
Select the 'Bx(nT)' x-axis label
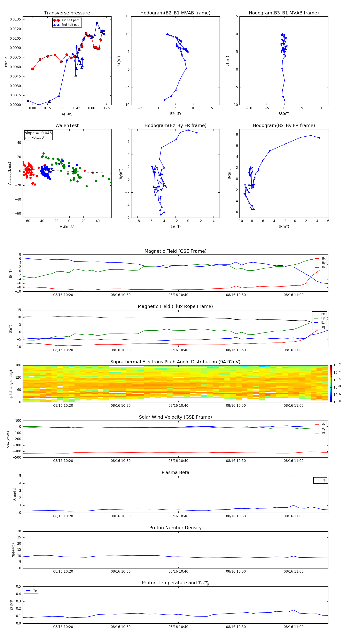(284, 227)
